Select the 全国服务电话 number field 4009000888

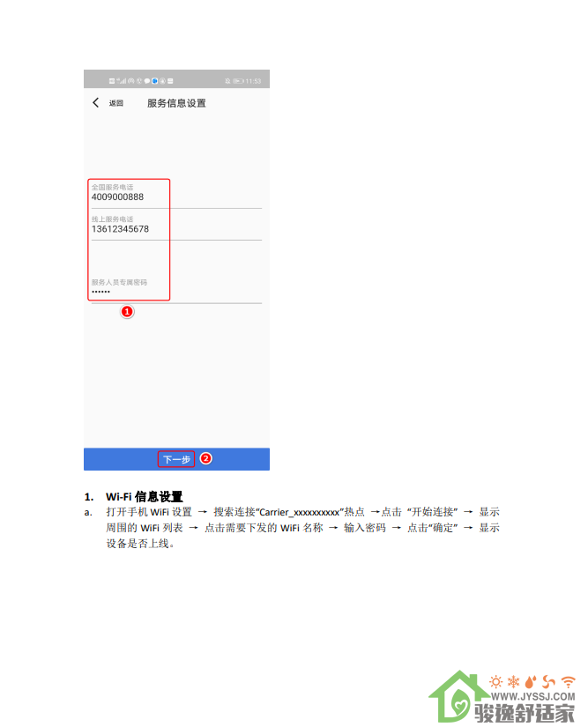click(x=176, y=193)
